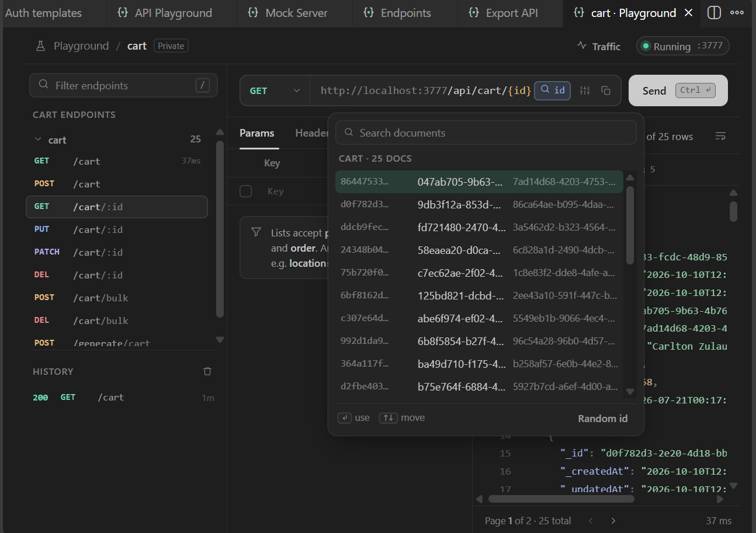Open request settings sliders icon
The image size is (756, 533).
point(585,90)
